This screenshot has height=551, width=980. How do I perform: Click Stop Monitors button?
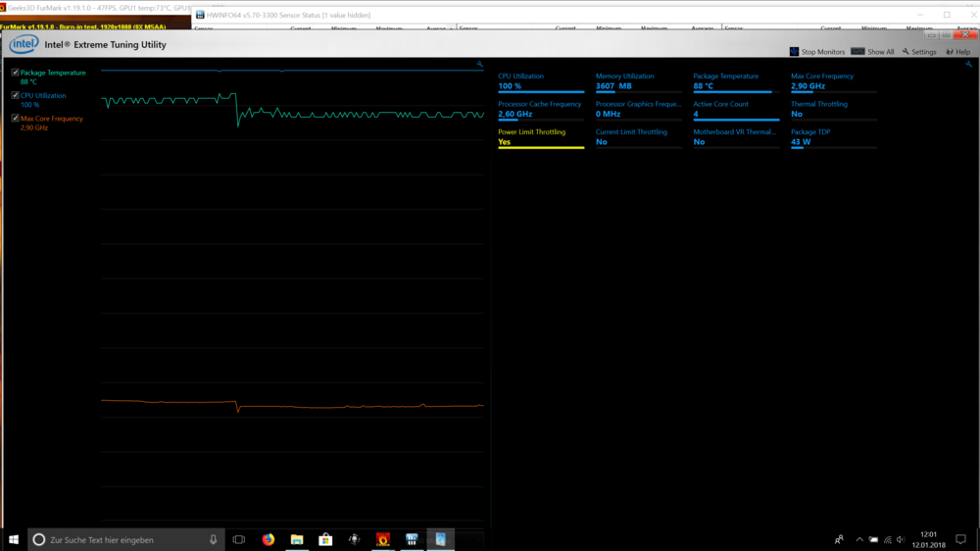point(817,52)
